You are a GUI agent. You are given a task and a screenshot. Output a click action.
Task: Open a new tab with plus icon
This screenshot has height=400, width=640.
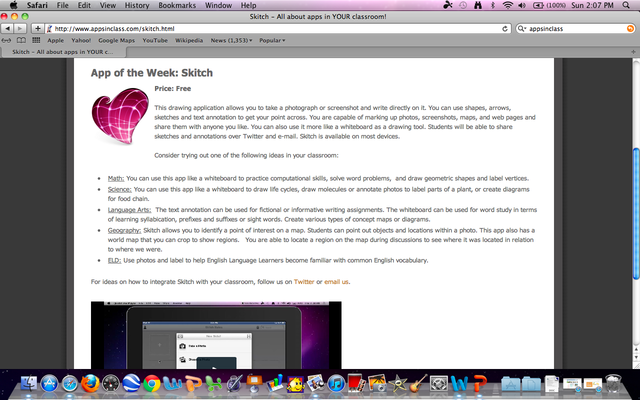pyautogui.click(x=633, y=52)
